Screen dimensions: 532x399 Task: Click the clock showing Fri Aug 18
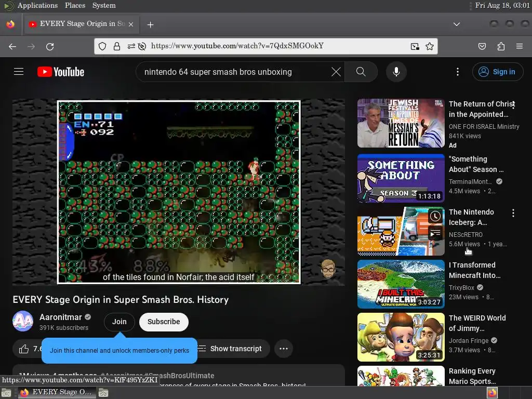coord(502,5)
